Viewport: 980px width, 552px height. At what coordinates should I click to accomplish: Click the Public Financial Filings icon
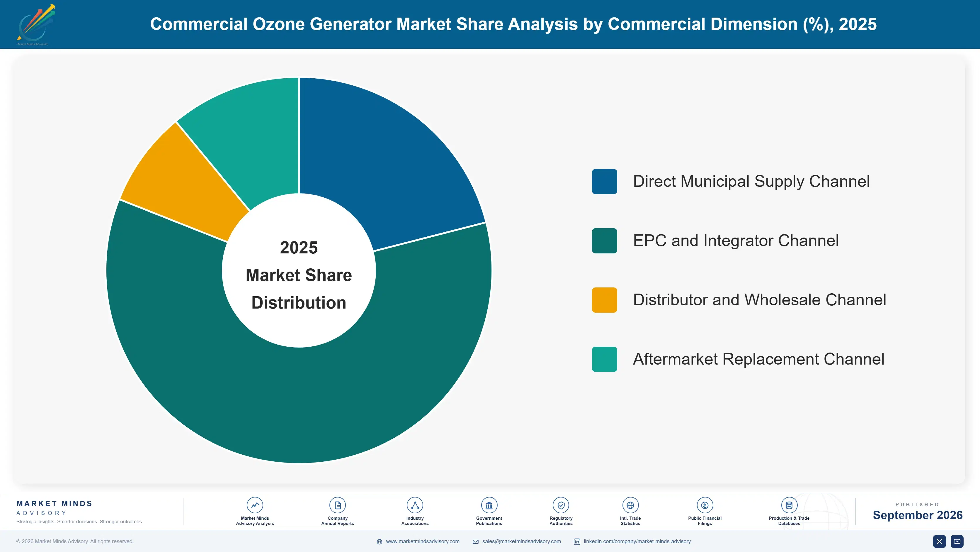tap(705, 505)
